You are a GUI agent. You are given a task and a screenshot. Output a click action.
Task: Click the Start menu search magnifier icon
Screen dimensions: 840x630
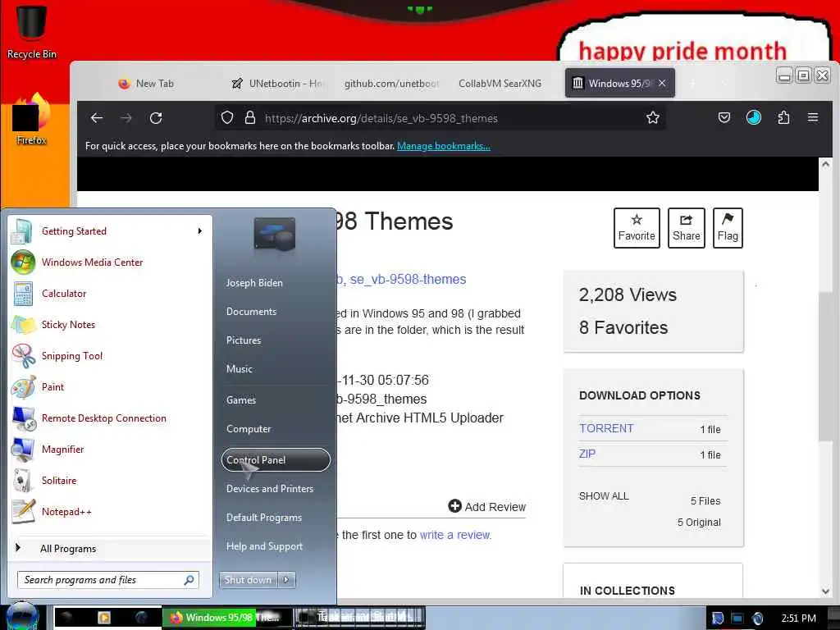click(x=189, y=580)
